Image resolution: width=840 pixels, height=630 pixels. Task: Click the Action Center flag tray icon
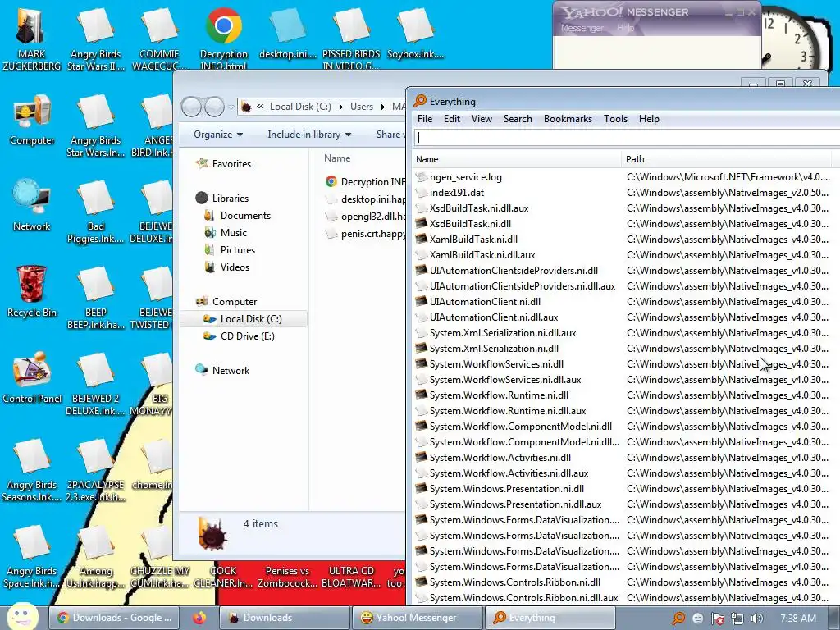tap(718, 619)
